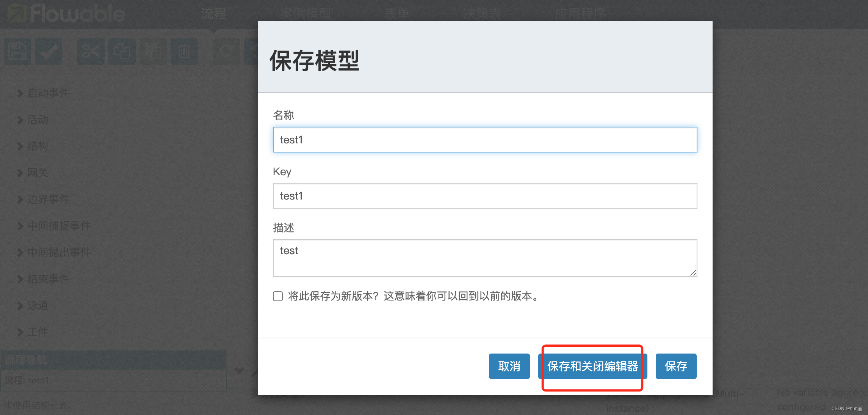Expand the 活动 palette group
The image size is (868, 415).
click(33, 119)
